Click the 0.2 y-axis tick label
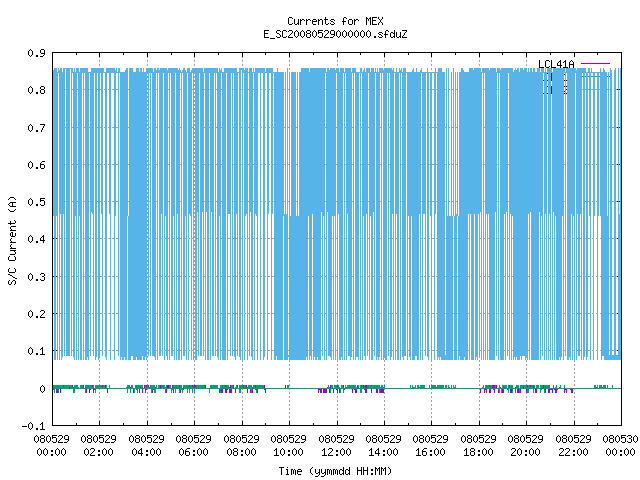 click(x=36, y=314)
